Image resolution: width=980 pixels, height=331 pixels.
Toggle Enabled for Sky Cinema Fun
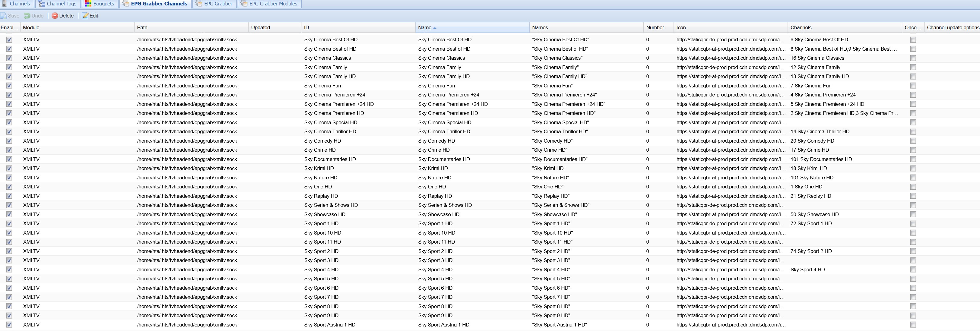[x=9, y=86]
